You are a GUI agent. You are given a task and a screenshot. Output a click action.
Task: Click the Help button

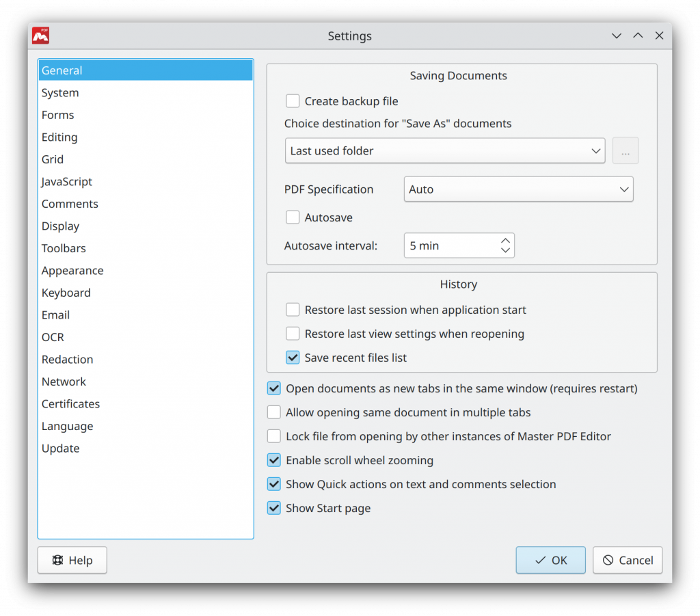[x=72, y=560]
